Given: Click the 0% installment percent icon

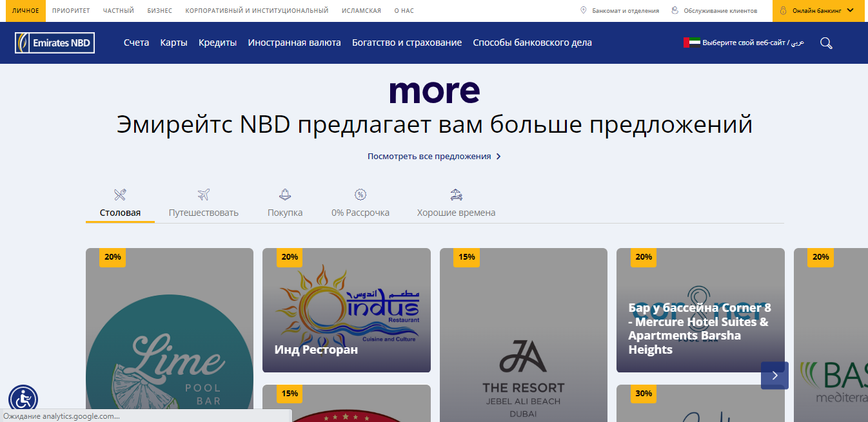Looking at the screenshot, I should pos(360,195).
